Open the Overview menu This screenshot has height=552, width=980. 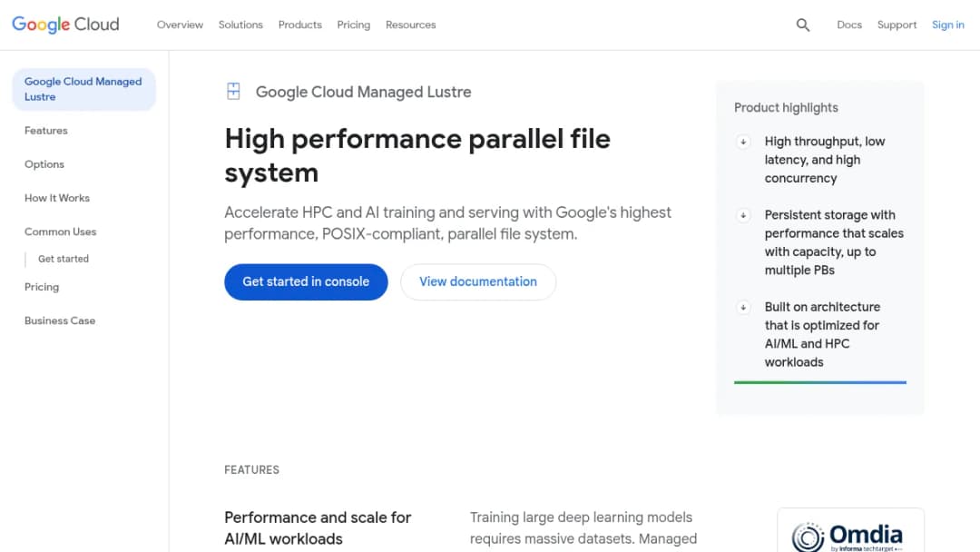pyautogui.click(x=180, y=25)
